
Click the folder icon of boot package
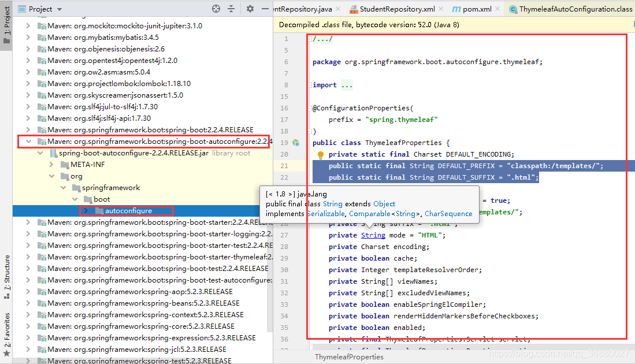pyautogui.click(x=88, y=199)
